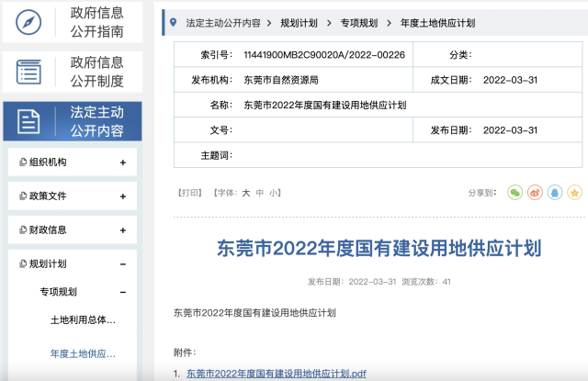
Task: Set font size to 小 (small)
Action: 274,193
